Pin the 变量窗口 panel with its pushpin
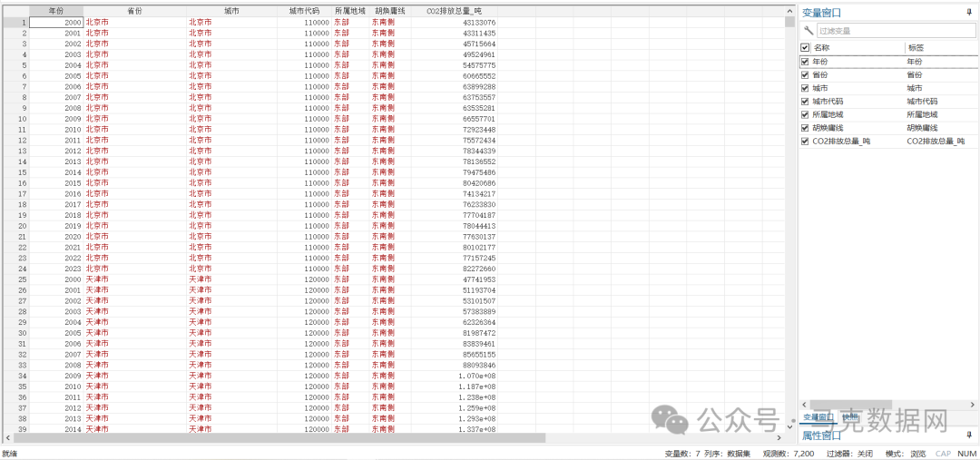This screenshot has width=980, height=460. (x=969, y=12)
